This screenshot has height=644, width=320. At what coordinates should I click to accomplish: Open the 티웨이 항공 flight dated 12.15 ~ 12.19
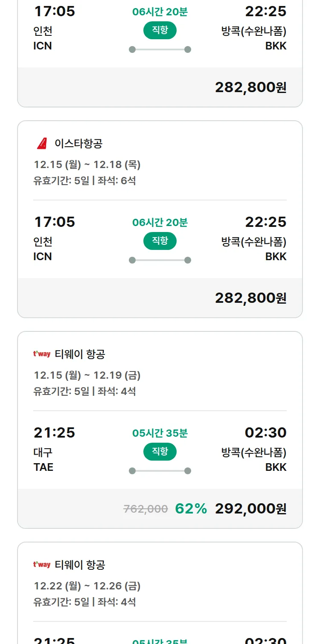coord(80,354)
